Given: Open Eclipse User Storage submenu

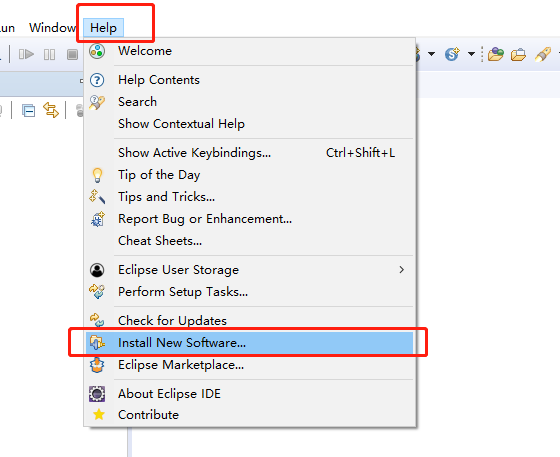Looking at the screenshot, I should pyautogui.click(x=250, y=270).
